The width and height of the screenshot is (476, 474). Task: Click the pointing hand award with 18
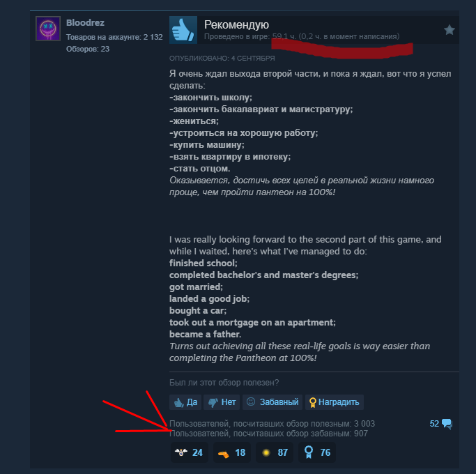click(232, 452)
